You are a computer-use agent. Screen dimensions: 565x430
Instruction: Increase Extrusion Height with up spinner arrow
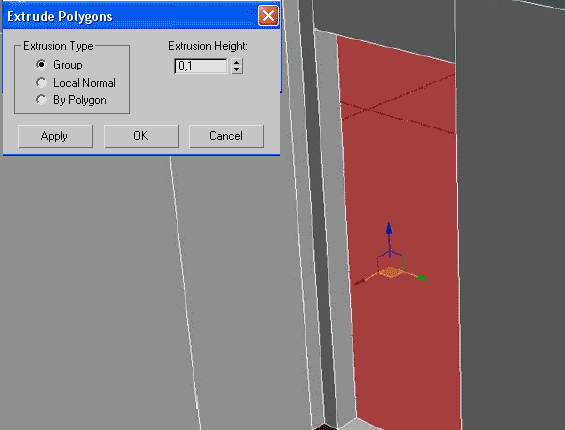[237, 62]
